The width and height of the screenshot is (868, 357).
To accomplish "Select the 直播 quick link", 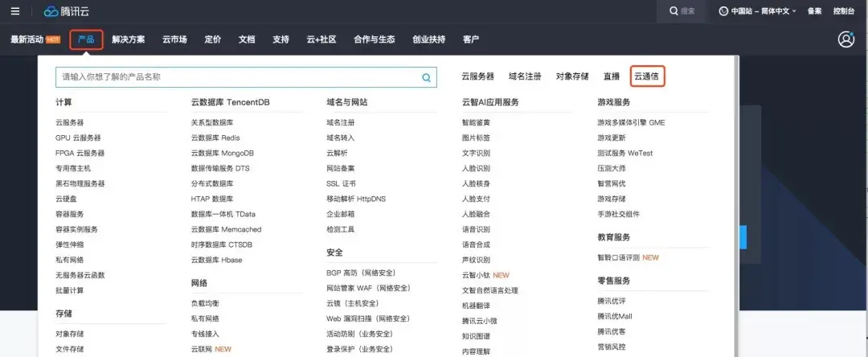I will point(612,76).
